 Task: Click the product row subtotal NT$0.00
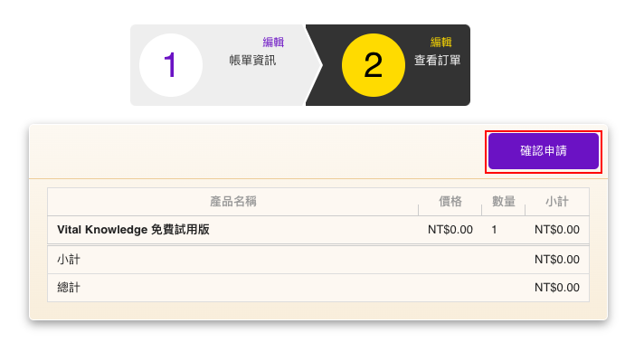(x=557, y=230)
